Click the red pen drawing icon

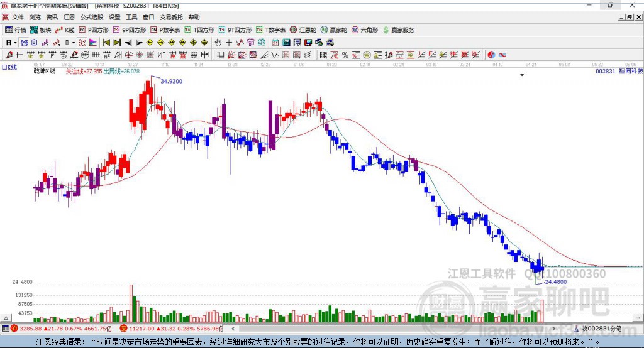(9, 55)
